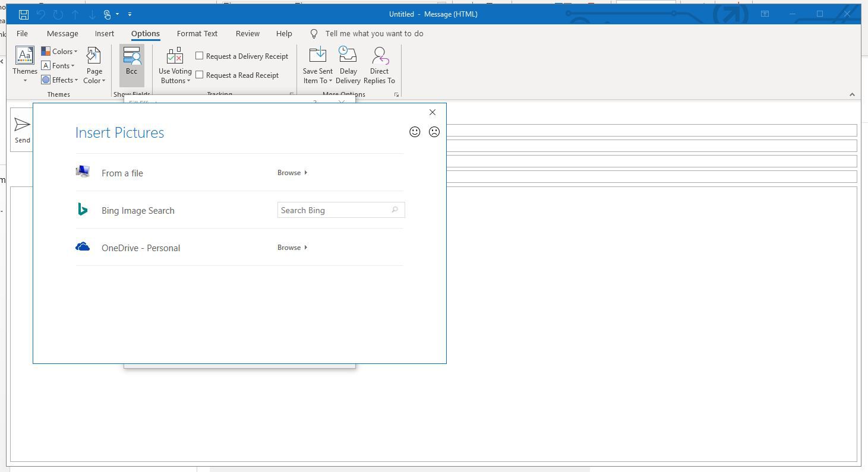
Task: Click the sad frown feedback icon
Action: [434, 132]
